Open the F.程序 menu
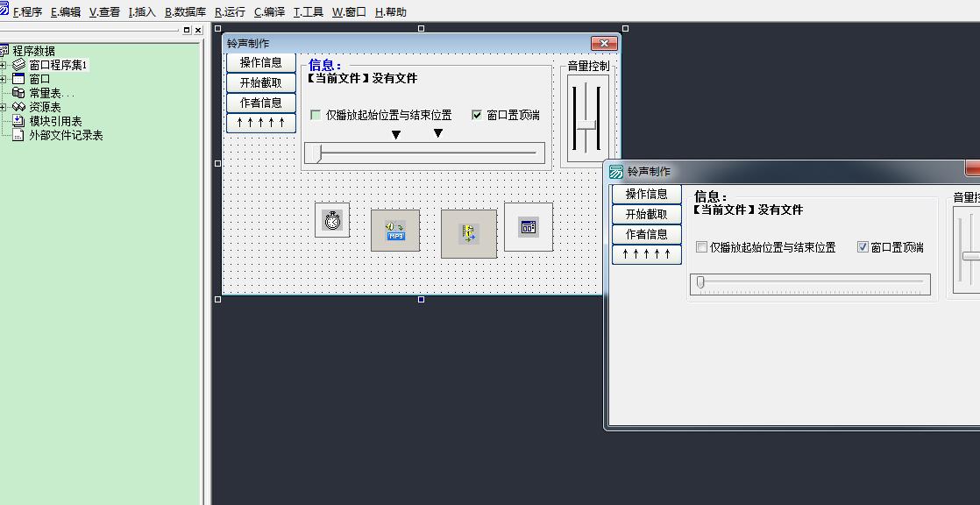 click(x=27, y=12)
